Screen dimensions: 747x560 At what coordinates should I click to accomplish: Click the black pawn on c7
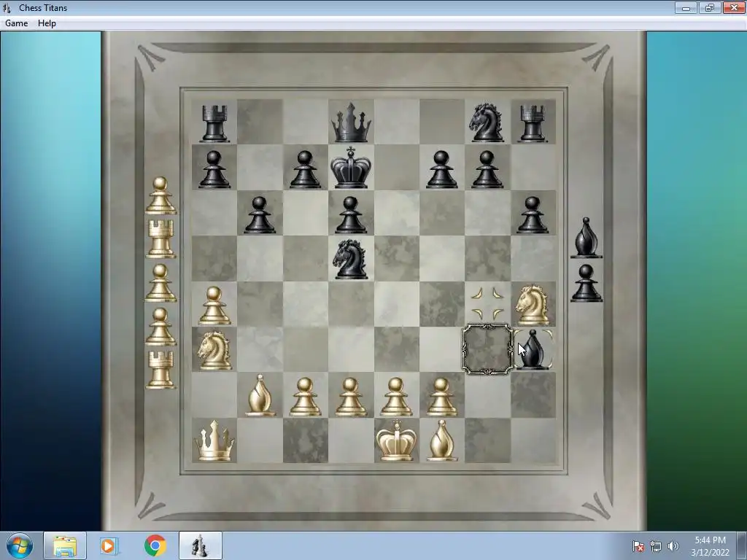tap(306, 169)
